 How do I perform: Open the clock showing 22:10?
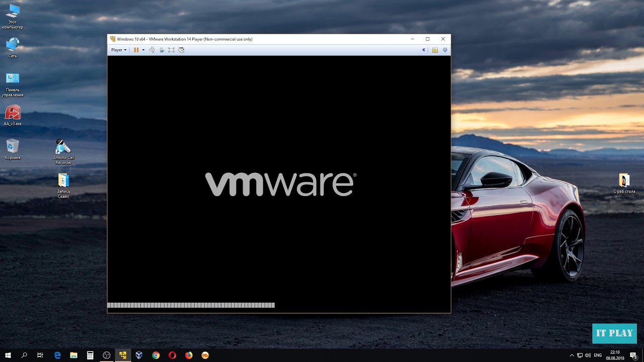tap(615, 355)
